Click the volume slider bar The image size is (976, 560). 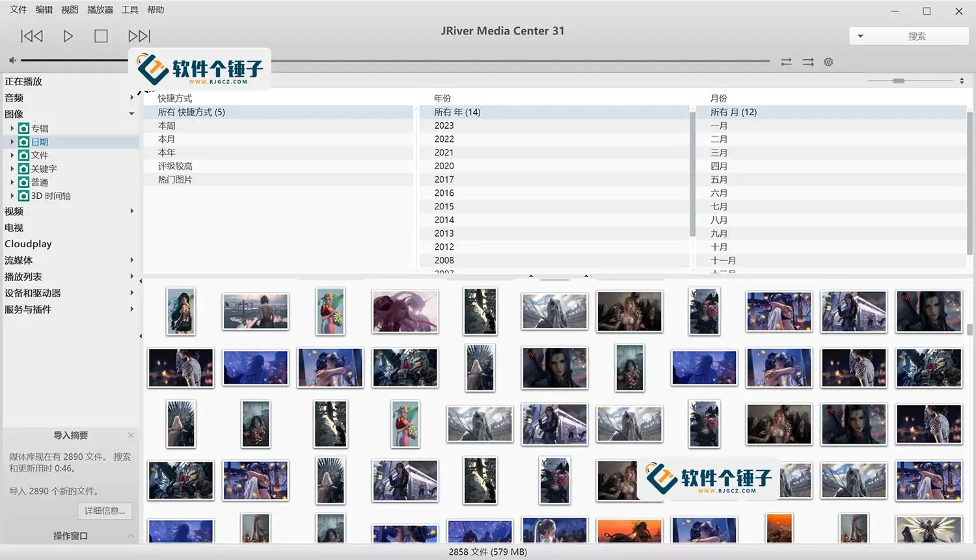point(74,60)
